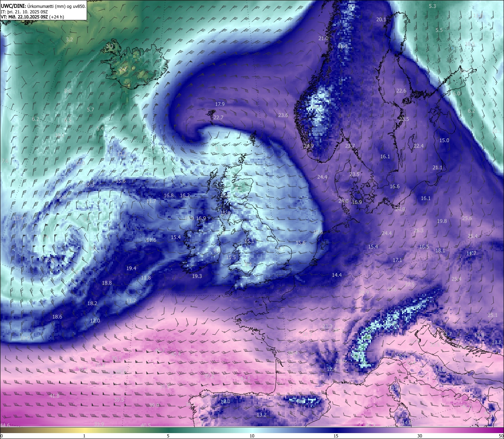Click the 15.3 value in the mid-Atlantic
This screenshot has height=439, width=504.
pos(89,185)
